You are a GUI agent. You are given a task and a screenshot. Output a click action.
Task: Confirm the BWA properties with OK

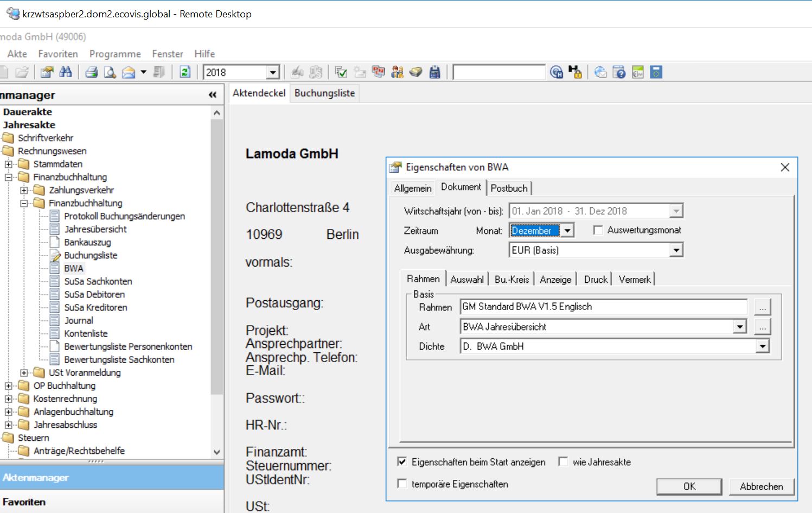click(x=689, y=486)
